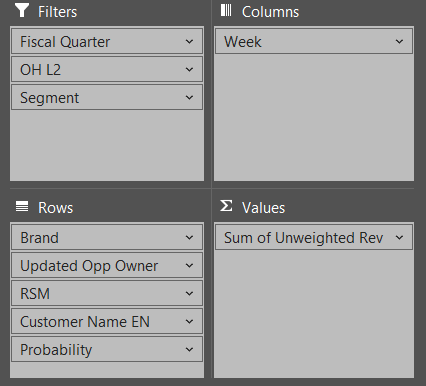This screenshot has width=426, height=386.
Task: Select the RSM row field label
Action: click(35, 294)
